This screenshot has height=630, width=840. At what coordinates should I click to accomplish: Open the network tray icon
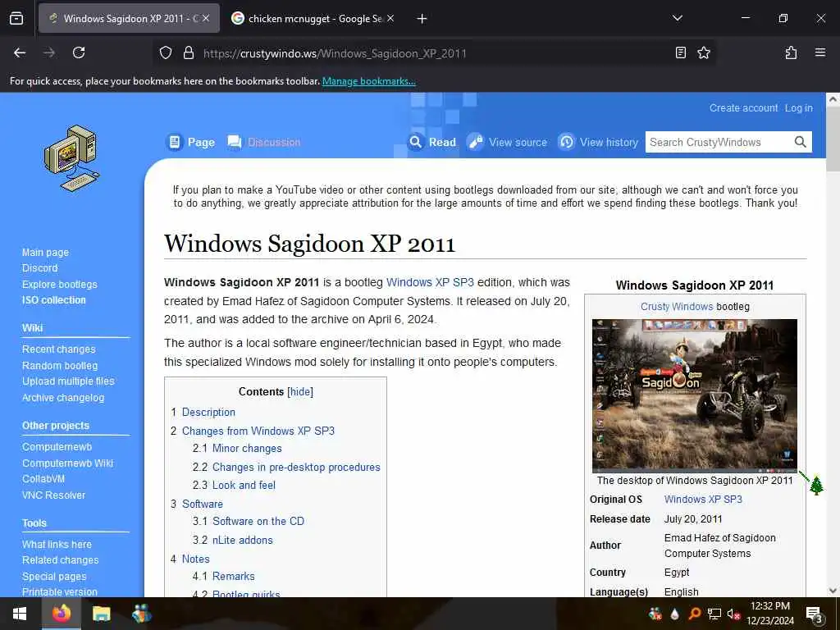point(714,614)
